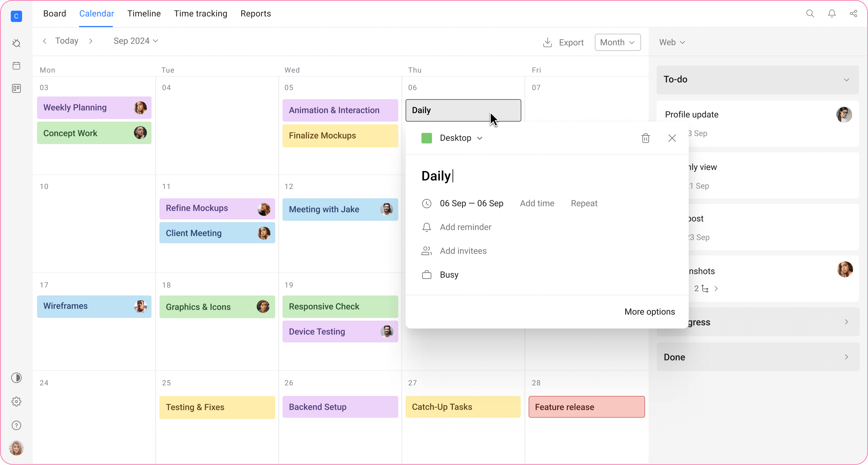This screenshot has height=465, width=868.
Task: View notifications via the bell icon
Action: (832, 14)
